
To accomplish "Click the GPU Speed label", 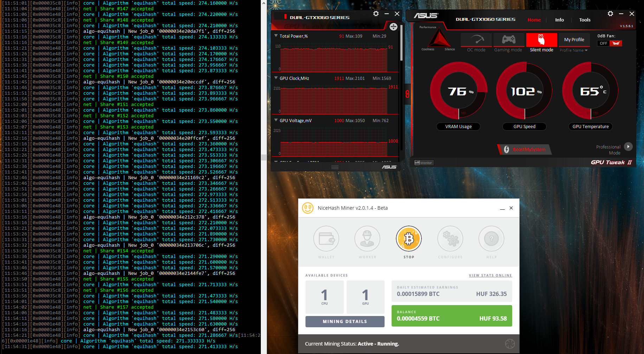I will [524, 127].
